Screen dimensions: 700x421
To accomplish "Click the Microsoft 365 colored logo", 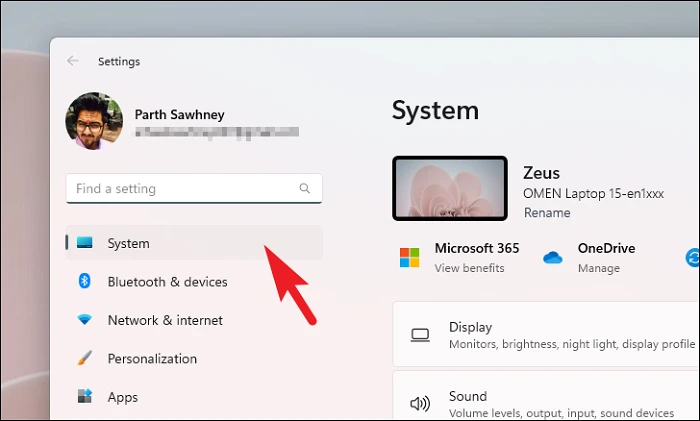I will point(409,258).
